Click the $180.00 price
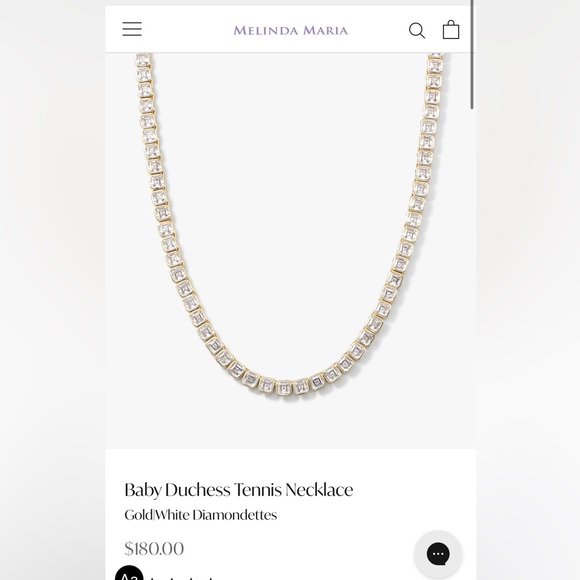 click(154, 548)
